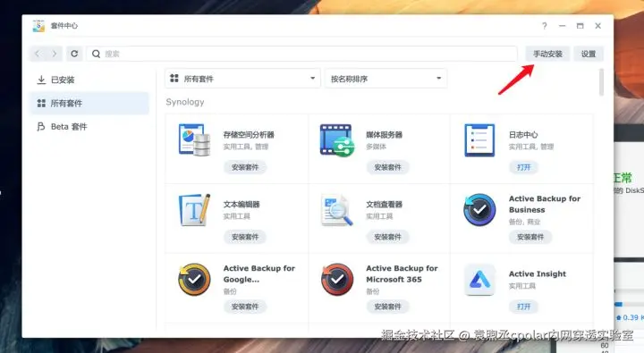
Task: Open the 文本编辑器 package icon
Action: coord(194,210)
